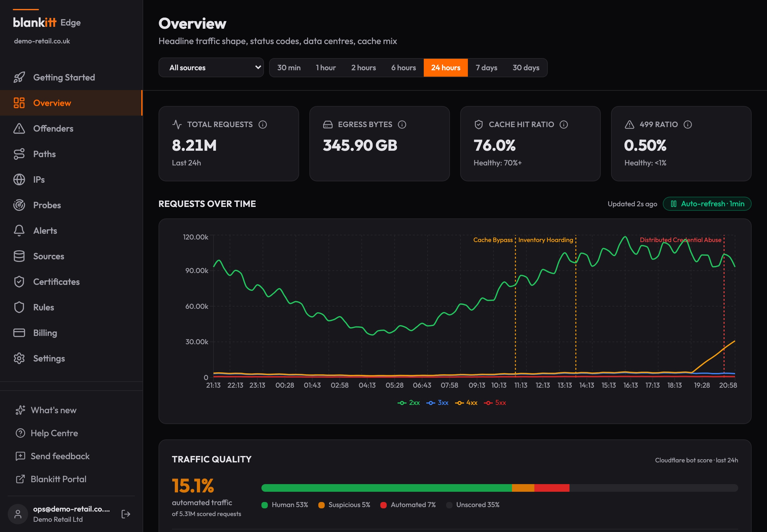
Task: Expand the All sources dropdown
Action: [211, 68]
